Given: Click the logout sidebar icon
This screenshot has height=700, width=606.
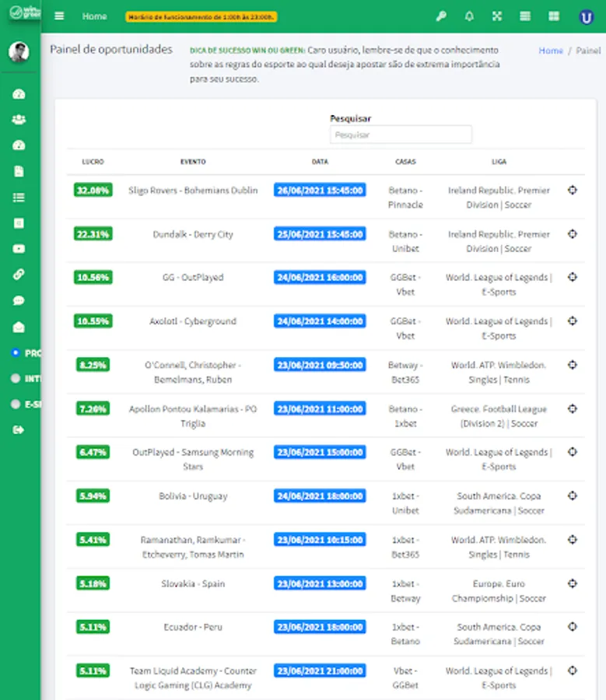Looking at the screenshot, I should 19,430.
